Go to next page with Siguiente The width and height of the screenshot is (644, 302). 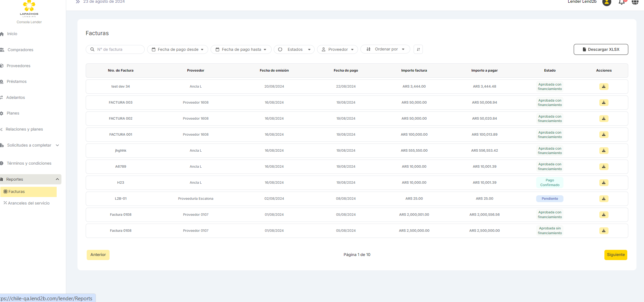[615, 255]
